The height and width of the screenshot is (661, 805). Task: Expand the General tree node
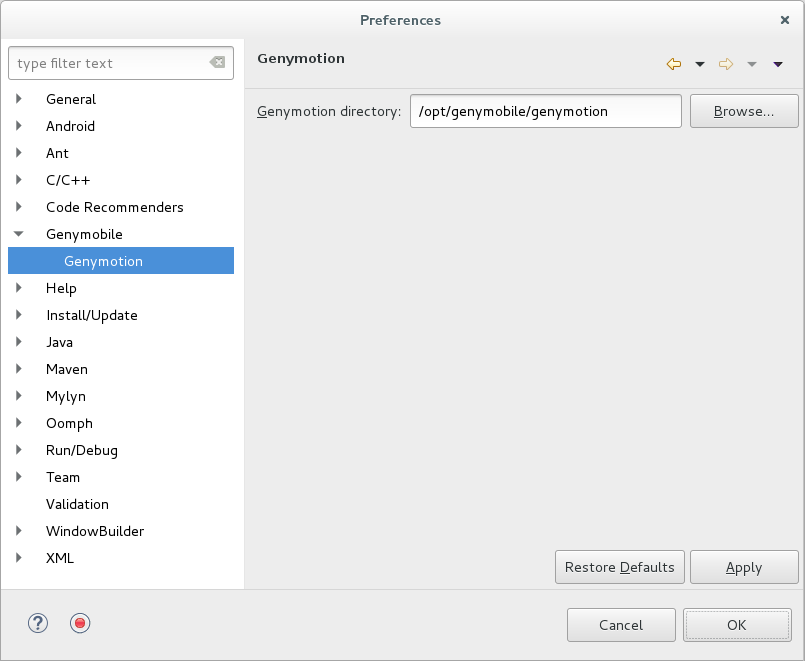[19, 99]
